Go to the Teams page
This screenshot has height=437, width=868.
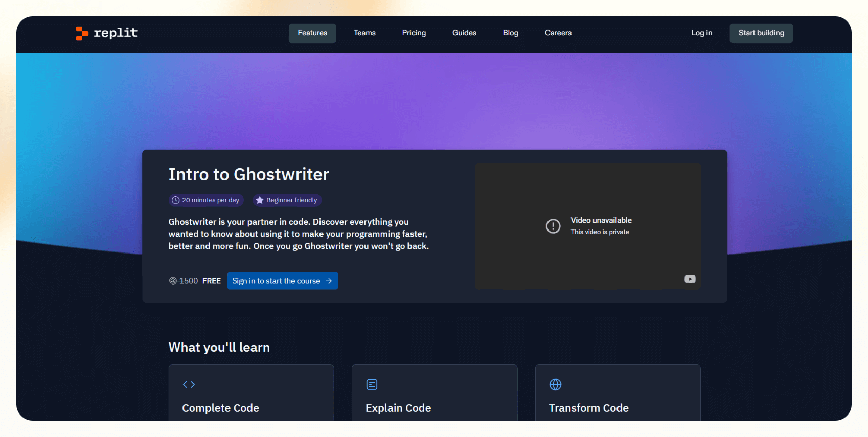click(364, 33)
